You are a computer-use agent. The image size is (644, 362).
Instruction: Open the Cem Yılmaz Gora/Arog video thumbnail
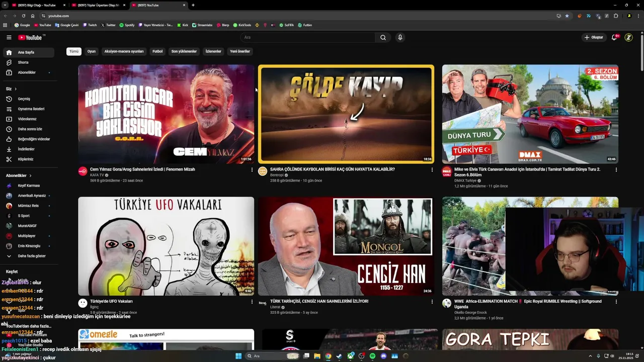tap(166, 114)
